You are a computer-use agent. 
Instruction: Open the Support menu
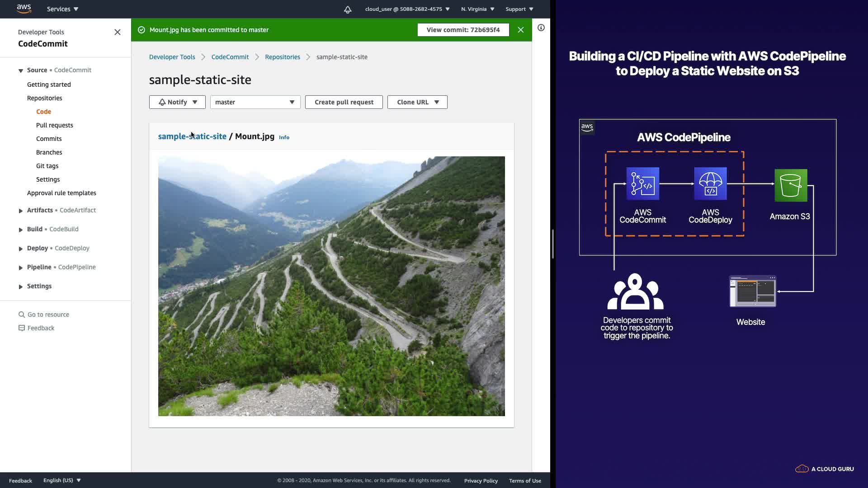tap(519, 9)
